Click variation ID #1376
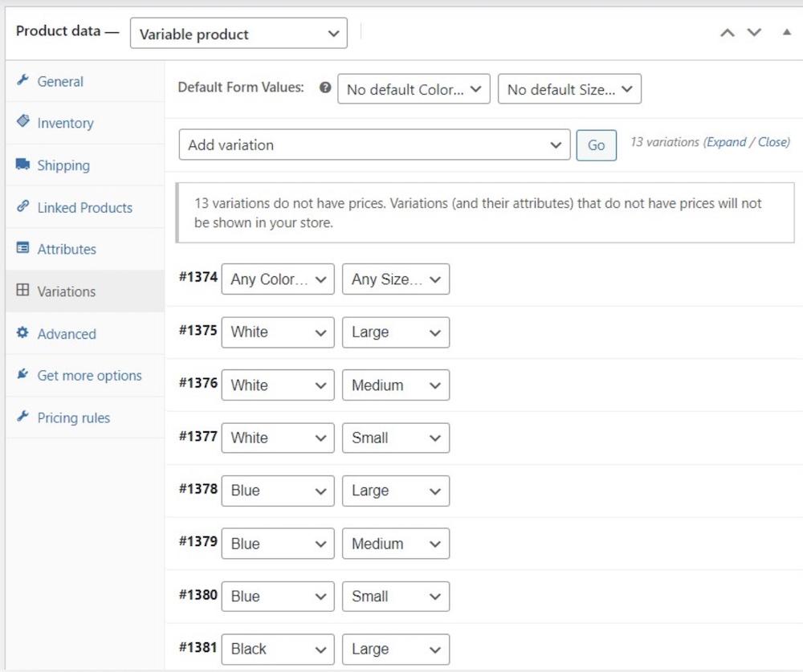This screenshot has width=803, height=672. (198, 383)
